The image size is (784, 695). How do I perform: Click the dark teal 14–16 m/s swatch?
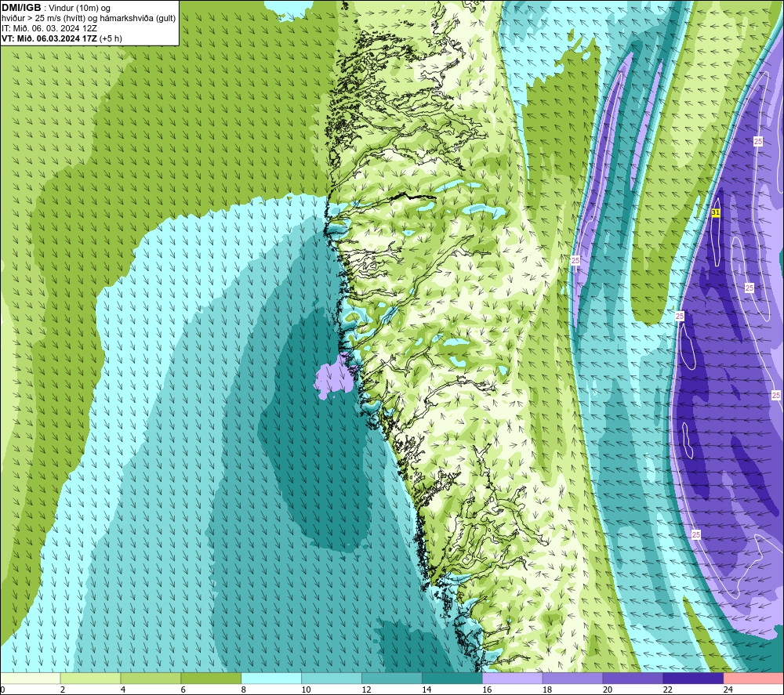(452, 679)
